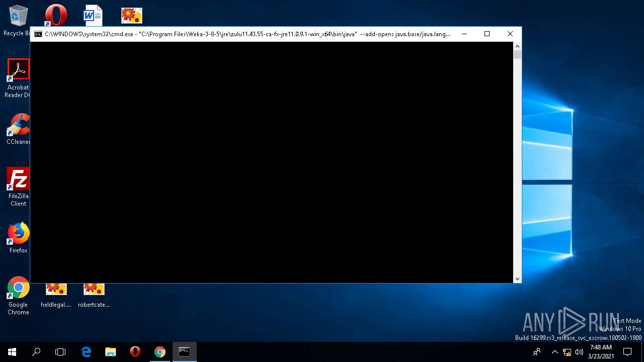Launch Firefox desktop shortcut
Screen dimensions: 644x362
click(x=18, y=238)
